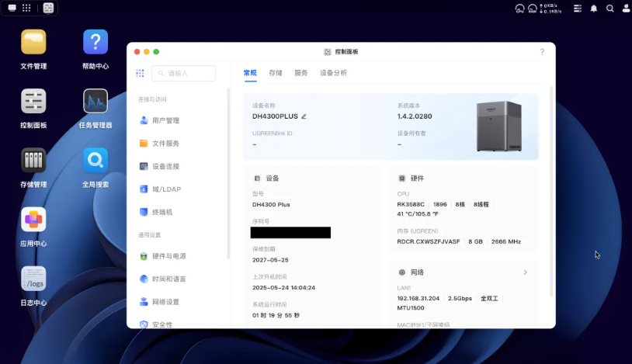Switch to the 常规 tab
Screen dimensions: 632x364
coord(250,73)
